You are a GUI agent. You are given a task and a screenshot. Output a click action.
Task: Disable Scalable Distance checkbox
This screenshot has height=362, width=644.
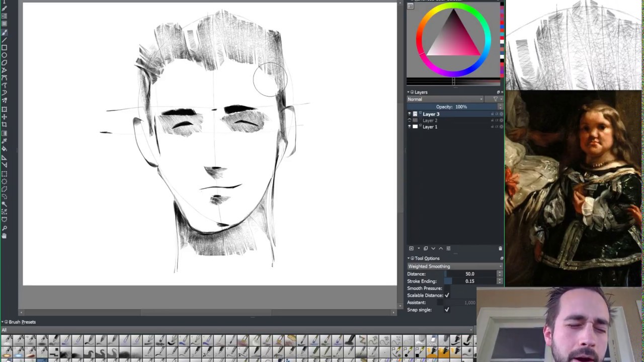447,295
